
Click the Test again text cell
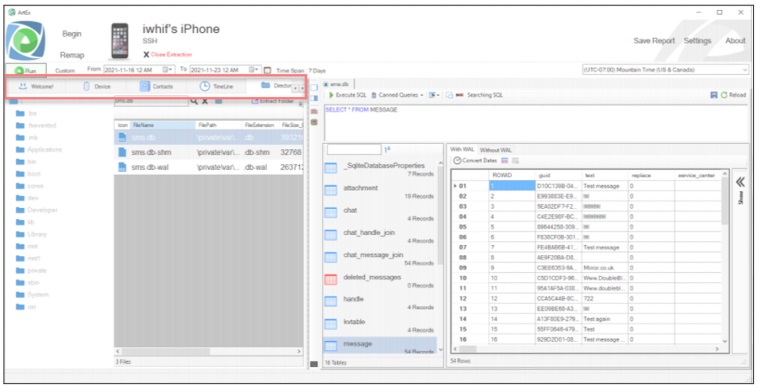(605, 319)
